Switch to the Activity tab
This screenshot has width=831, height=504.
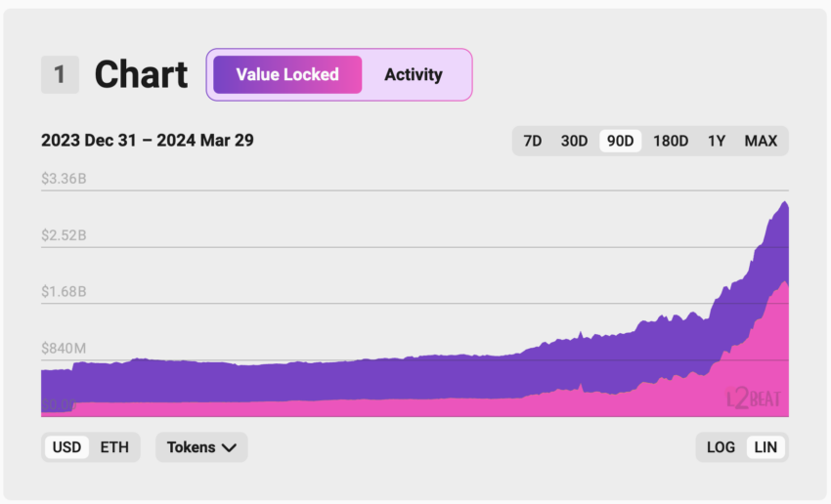point(413,74)
